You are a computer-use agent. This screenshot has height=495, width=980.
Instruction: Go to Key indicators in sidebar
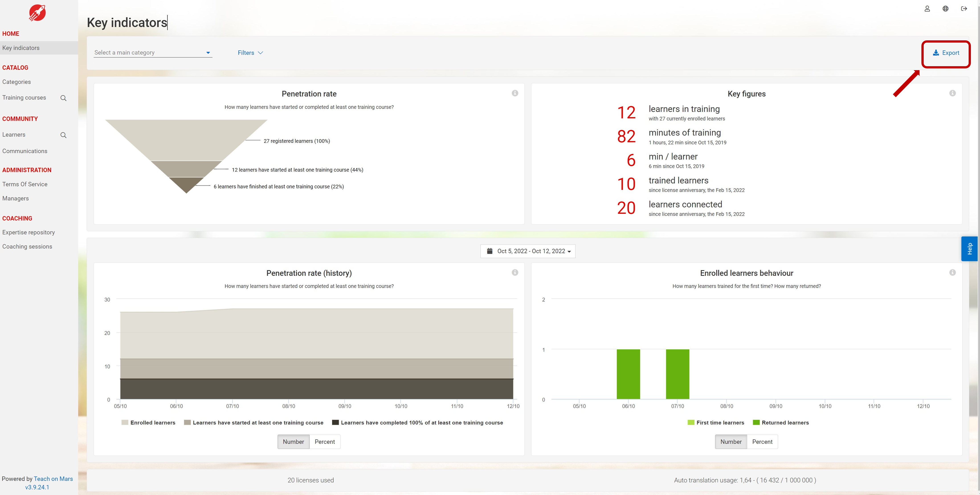tap(39, 48)
